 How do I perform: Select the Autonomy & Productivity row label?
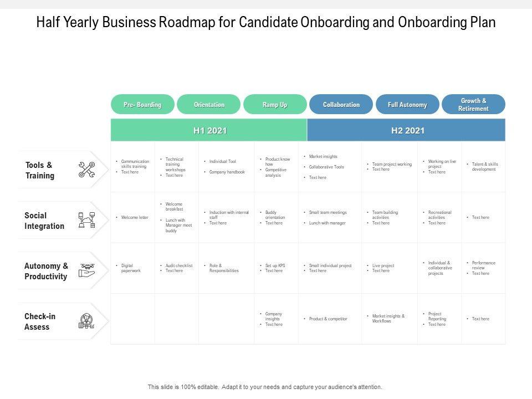[x=46, y=271]
